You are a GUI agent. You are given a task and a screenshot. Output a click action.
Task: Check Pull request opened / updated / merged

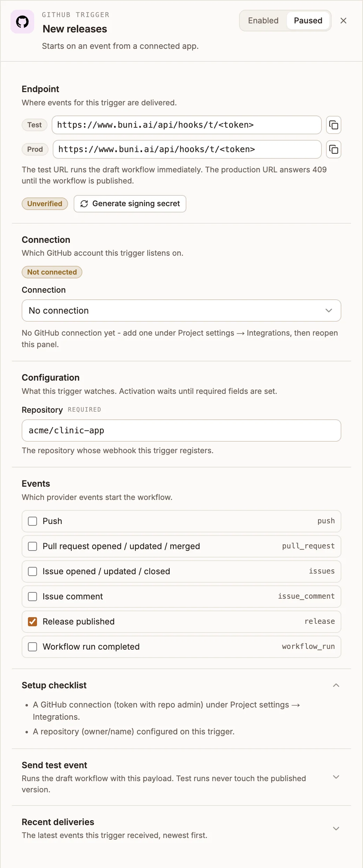click(32, 546)
